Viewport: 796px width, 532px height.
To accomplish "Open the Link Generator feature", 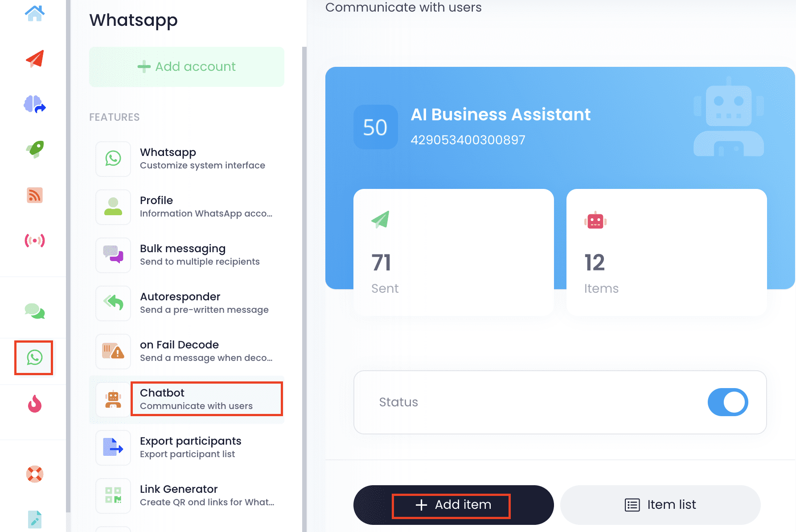I will coord(187,495).
